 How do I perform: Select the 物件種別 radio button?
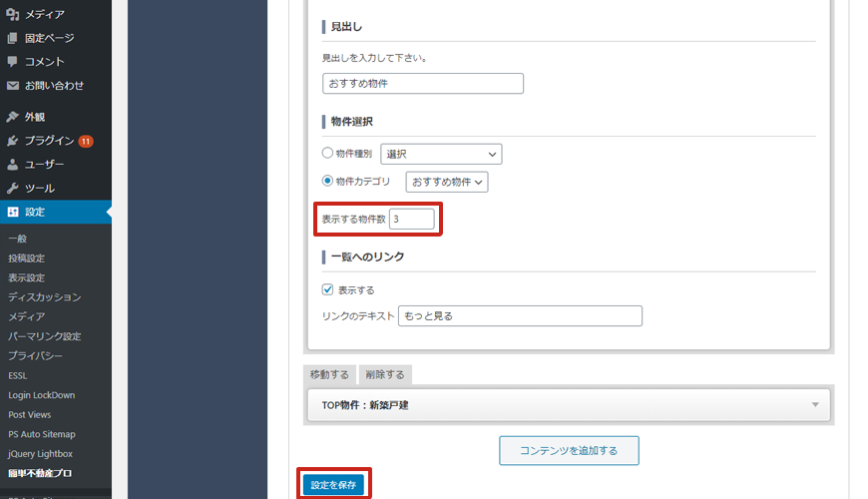click(x=327, y=154)
